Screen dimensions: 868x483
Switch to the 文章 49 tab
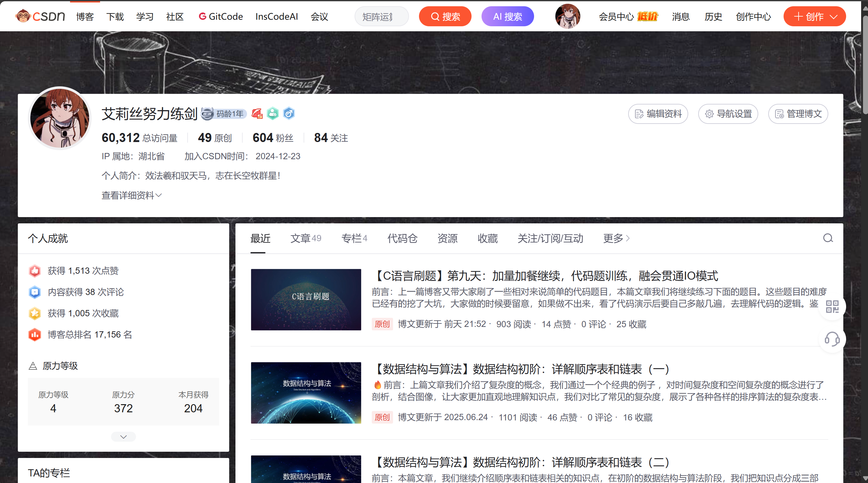tap(305, 238)
